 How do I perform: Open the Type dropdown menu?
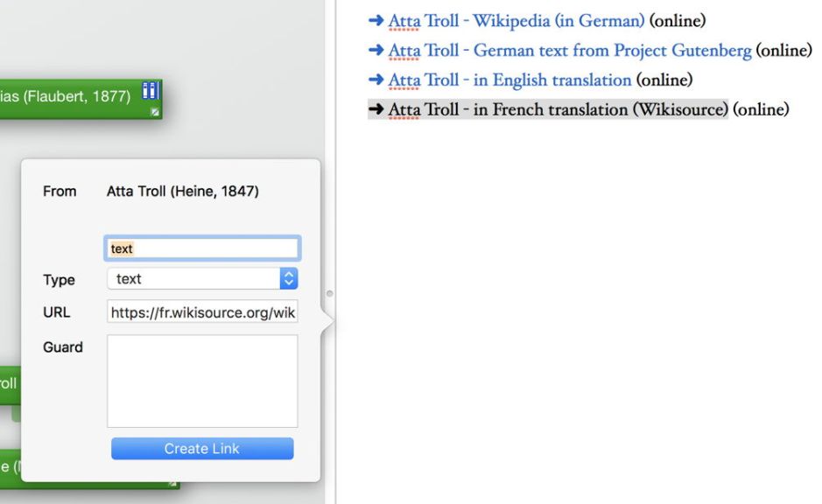coord(201,279)
